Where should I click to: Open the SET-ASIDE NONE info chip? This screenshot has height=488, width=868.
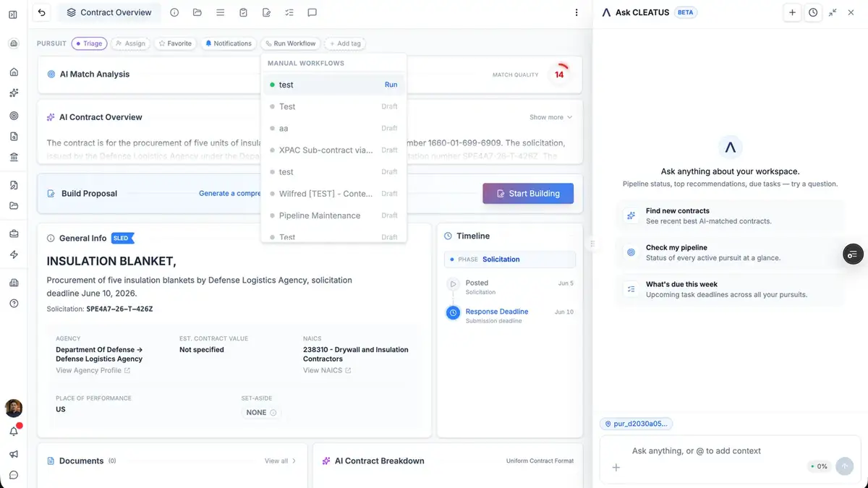[261, 412]
